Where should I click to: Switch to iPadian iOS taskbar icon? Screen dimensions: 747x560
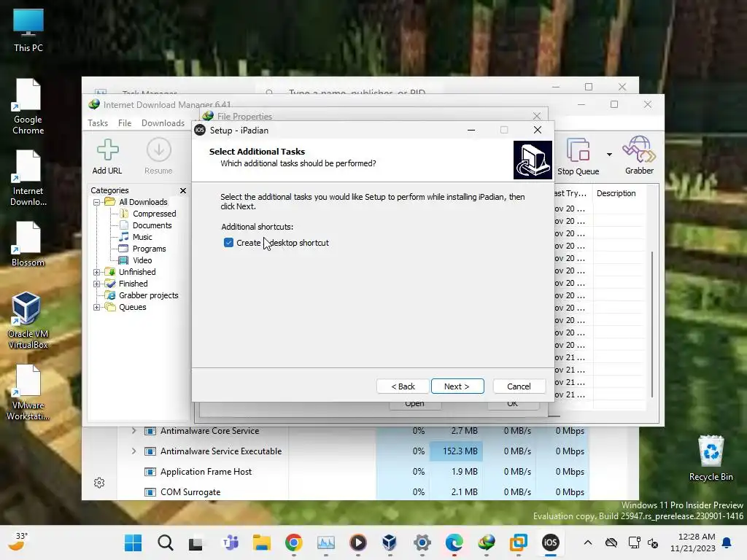(551, 542)
